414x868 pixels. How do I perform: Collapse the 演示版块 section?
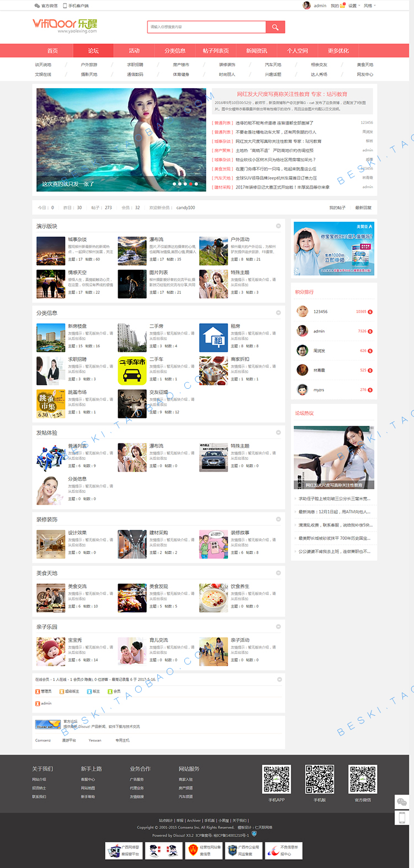pos(279,226)
